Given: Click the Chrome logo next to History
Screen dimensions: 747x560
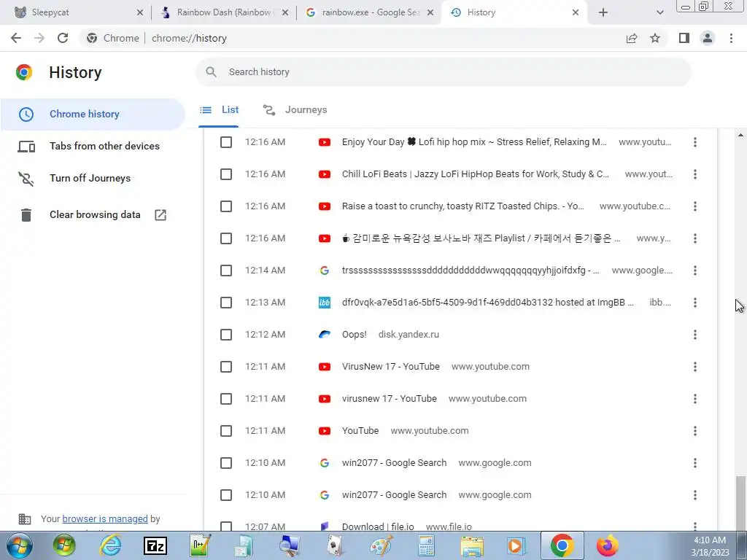Looking at the screenshot, I should pyautogui.click(x=24, y=72).
